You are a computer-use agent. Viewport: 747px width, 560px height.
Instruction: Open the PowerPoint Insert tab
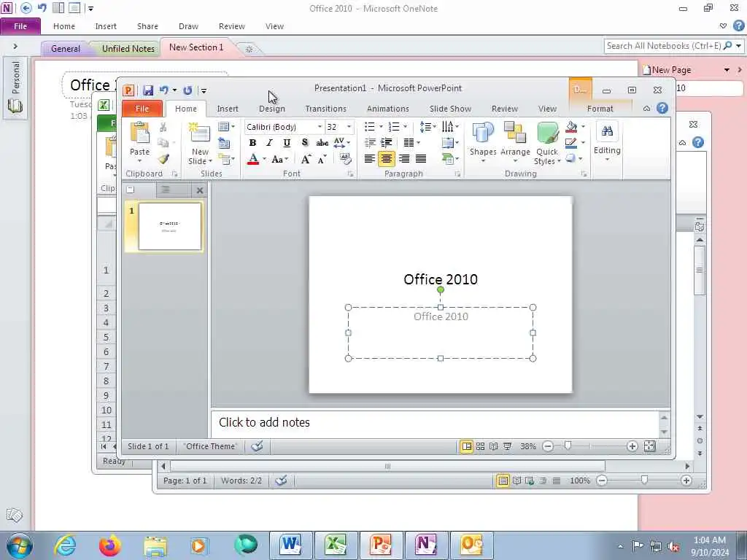(228, 109)
